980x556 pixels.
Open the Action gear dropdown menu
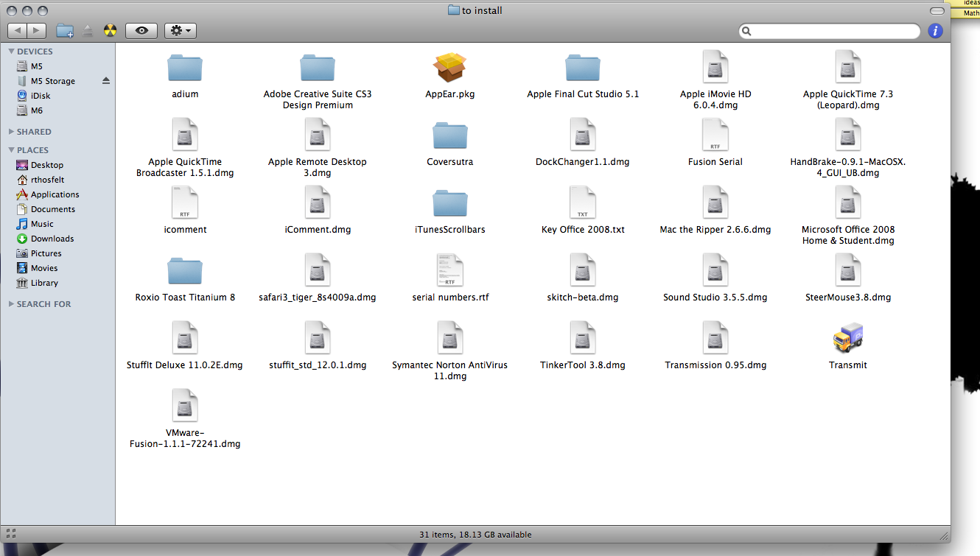[180, 31]
